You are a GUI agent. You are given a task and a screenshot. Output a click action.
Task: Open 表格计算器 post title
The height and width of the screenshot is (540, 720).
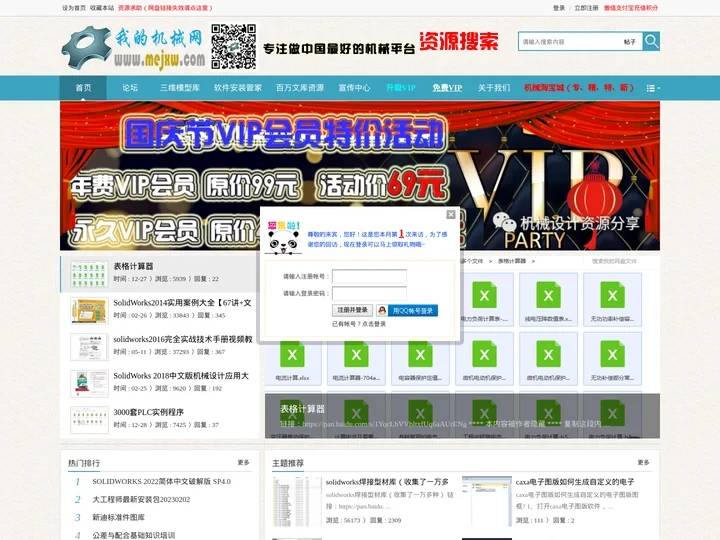[x=133, y=266]
